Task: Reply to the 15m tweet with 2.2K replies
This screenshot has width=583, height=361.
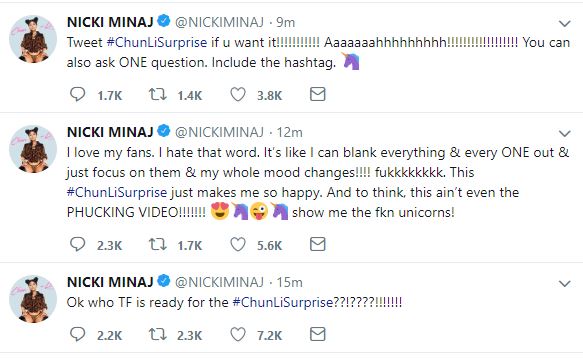Action: tap(77, 334)
